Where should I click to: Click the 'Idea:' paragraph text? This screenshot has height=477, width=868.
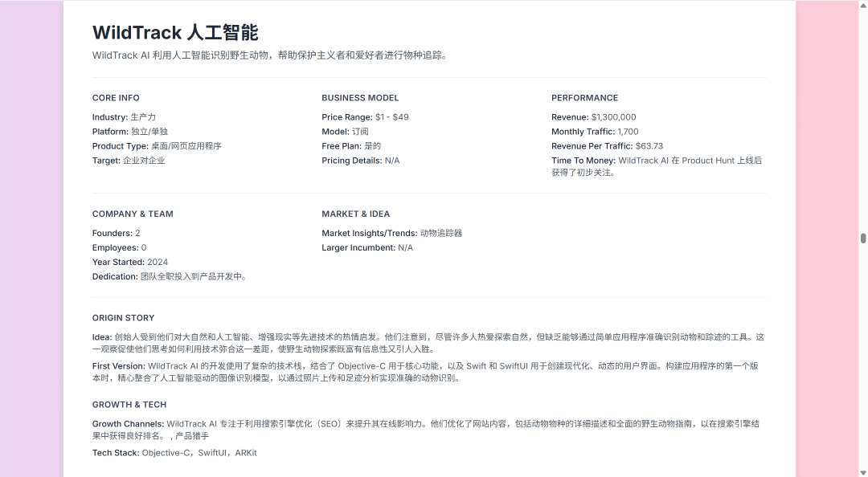[x=428, y=343]
